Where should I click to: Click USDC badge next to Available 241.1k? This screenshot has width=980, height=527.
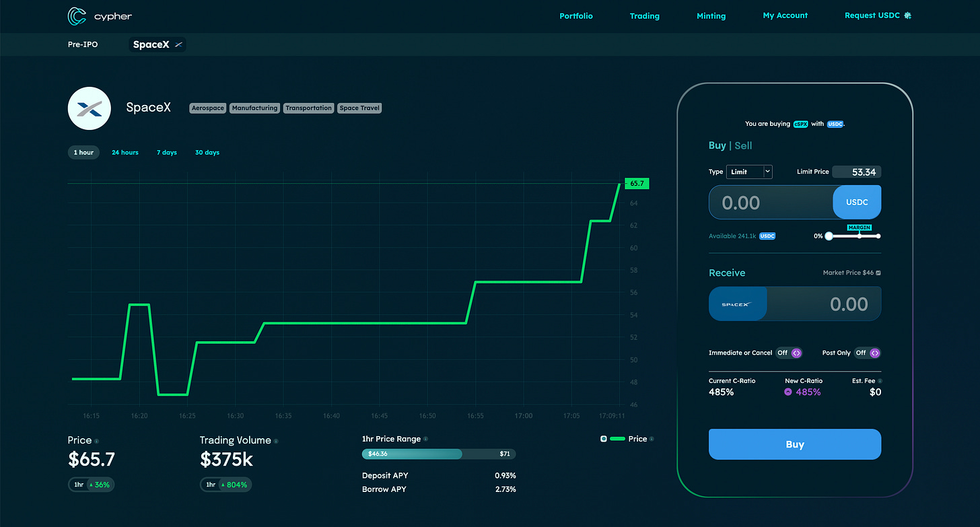pyautogui.click(x=767, y=236)
